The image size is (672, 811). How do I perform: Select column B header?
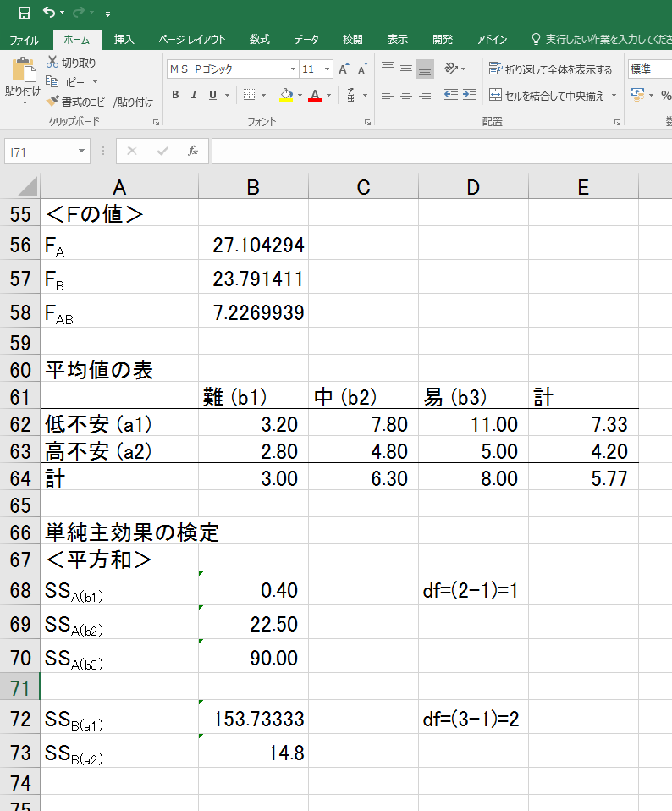[x=253, y=187]
